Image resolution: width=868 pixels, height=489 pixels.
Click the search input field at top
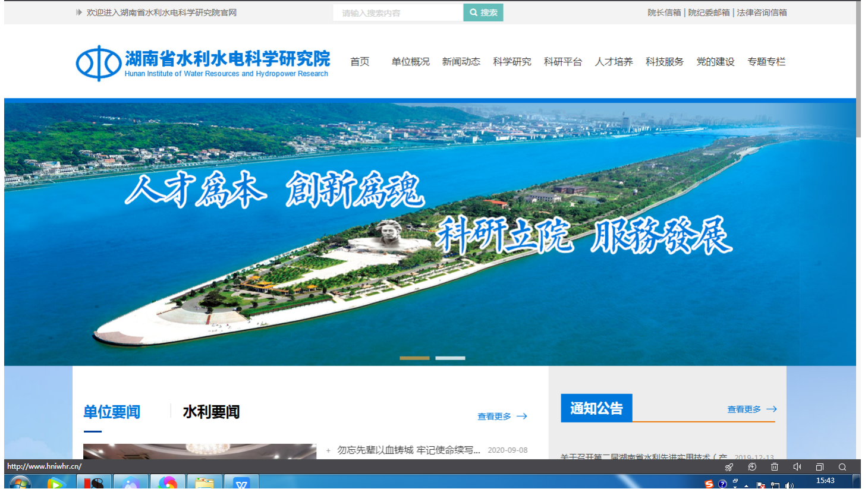click(397, 12)
